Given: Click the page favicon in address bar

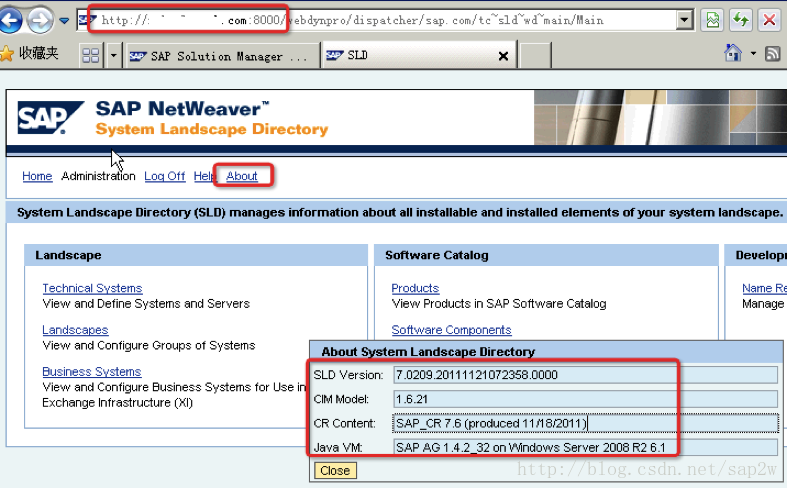Looking at the screenshot, I should (x=87, y=21).
